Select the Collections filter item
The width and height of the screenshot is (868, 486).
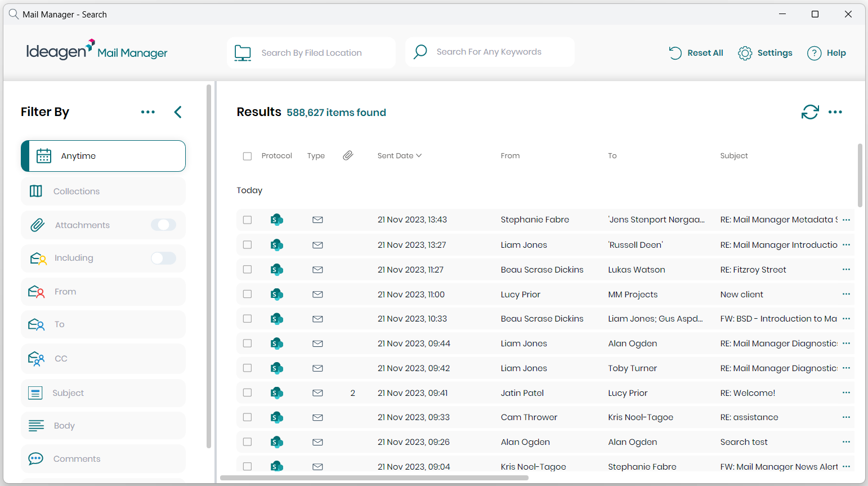pos(103,191)
